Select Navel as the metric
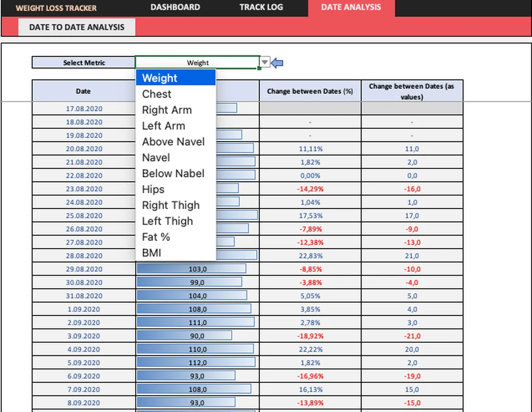532x412 pixels. (x=156, y=157)
